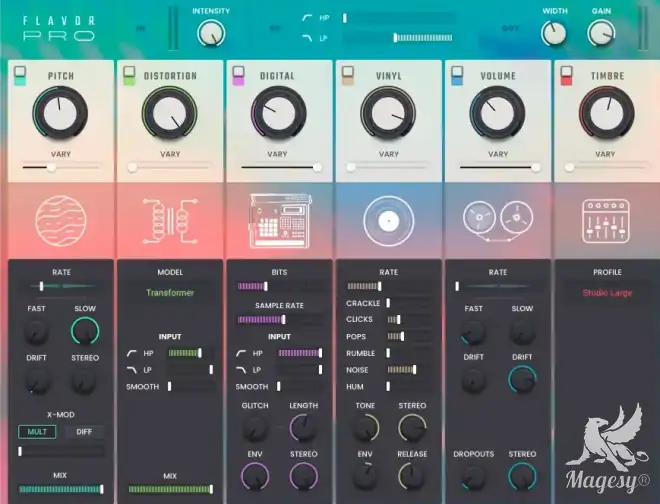Click the Digital Length knob
Viewport: 660px width, 504px height.
point(303,427)
